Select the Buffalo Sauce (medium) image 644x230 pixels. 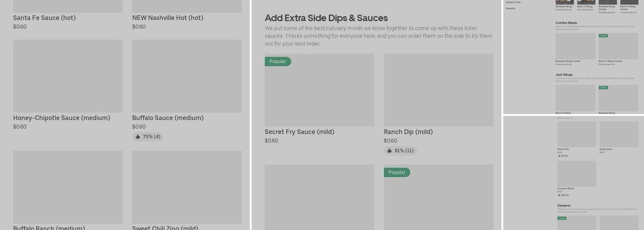pos(187,76)
